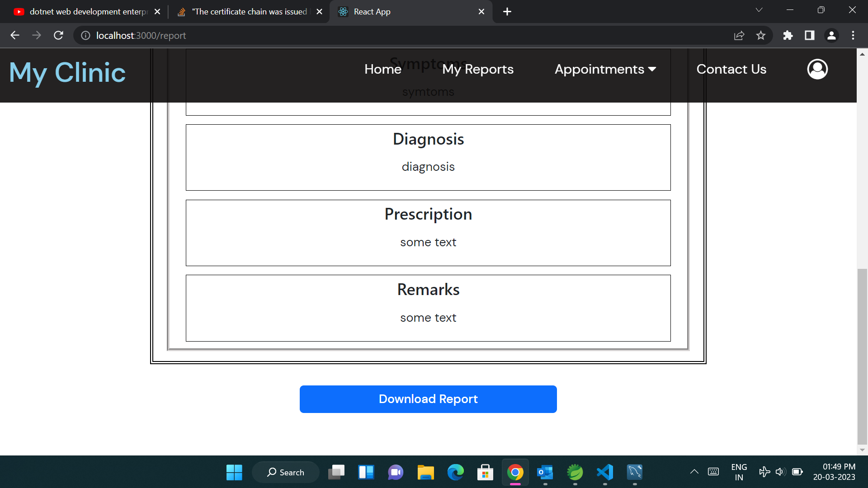The height and width of the screenshot is (488, 868).
Task: Go to the Contact Us page
Action: (x=731, y=69)
